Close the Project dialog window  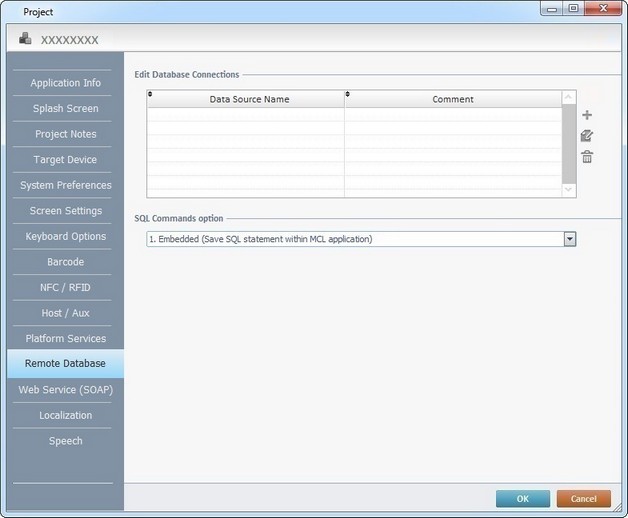pos(603,8)
